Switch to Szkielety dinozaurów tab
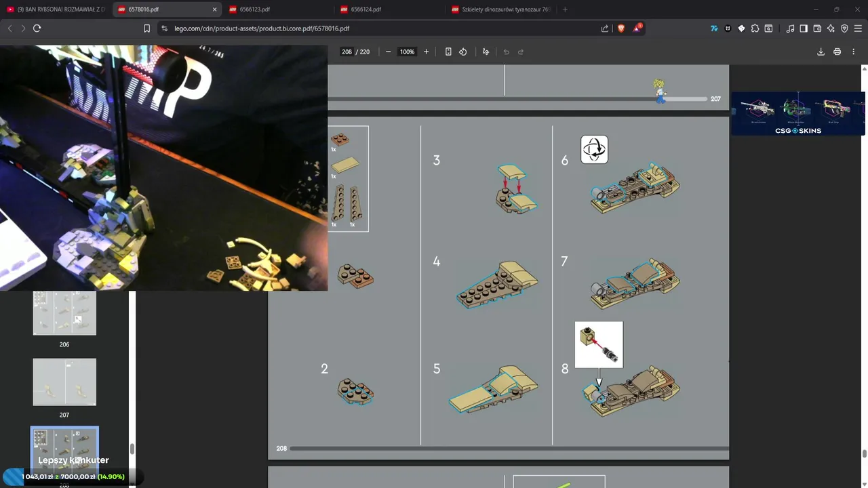The image size is (868, 488). point(502,9)
